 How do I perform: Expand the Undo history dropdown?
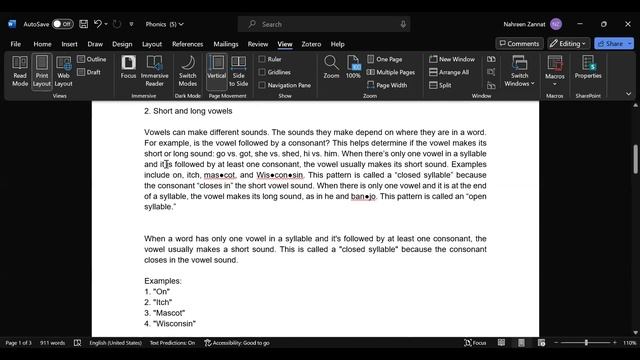(x=106, y=24)
